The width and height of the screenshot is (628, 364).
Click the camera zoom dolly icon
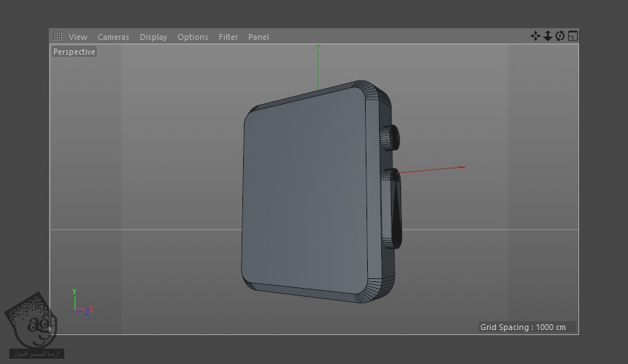tap(547, 35)
